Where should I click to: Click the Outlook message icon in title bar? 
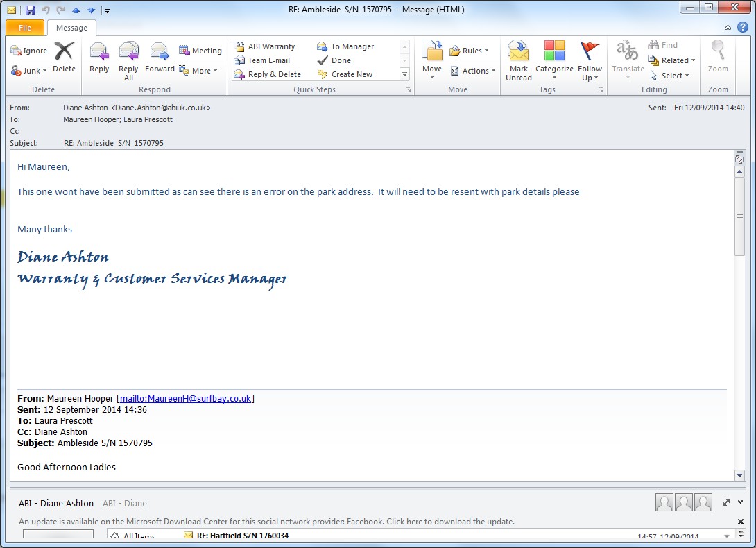(12, 10)
